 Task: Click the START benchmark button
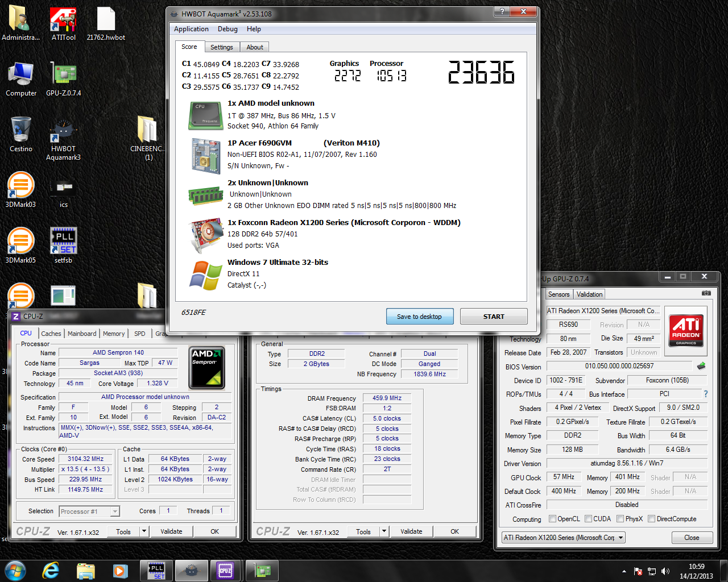click(494, 317)
